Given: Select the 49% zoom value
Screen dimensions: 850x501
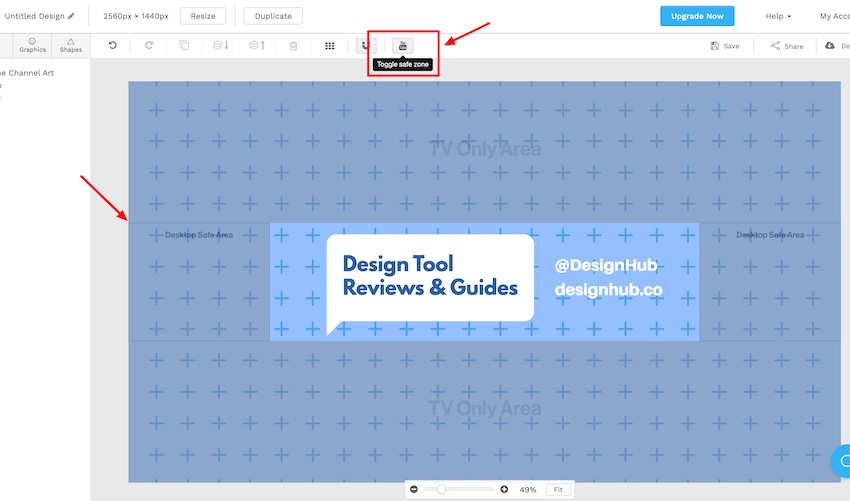Looking at the screenshot, I should click(x=527, y=490).
